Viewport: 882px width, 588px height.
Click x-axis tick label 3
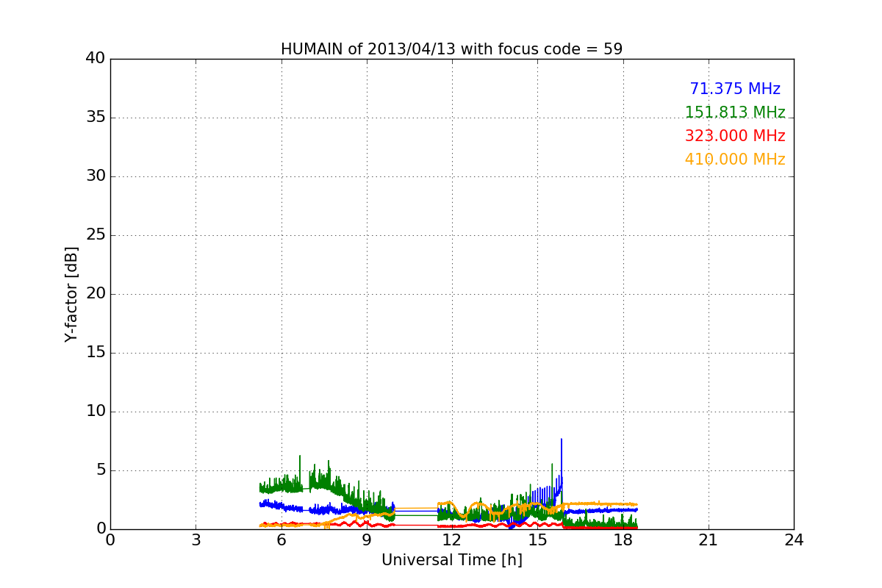pyautogui.click(x=196, y=539)
